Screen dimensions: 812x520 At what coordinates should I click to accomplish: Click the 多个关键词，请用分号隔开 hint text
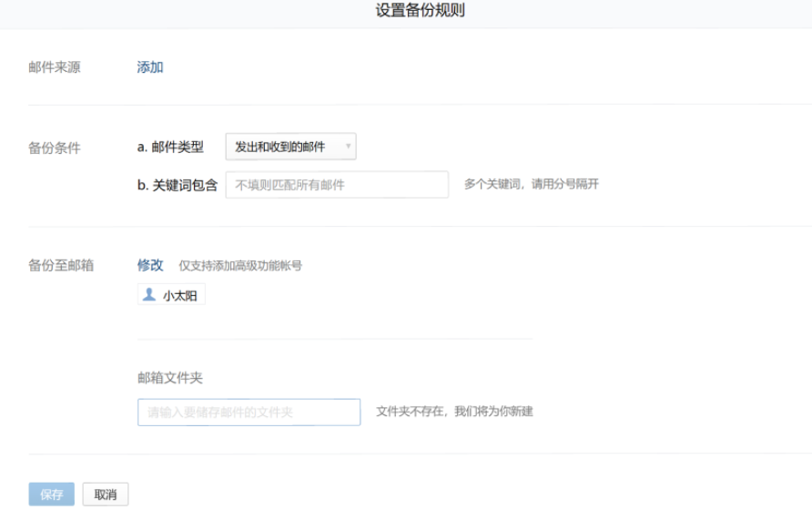(531, 184)
